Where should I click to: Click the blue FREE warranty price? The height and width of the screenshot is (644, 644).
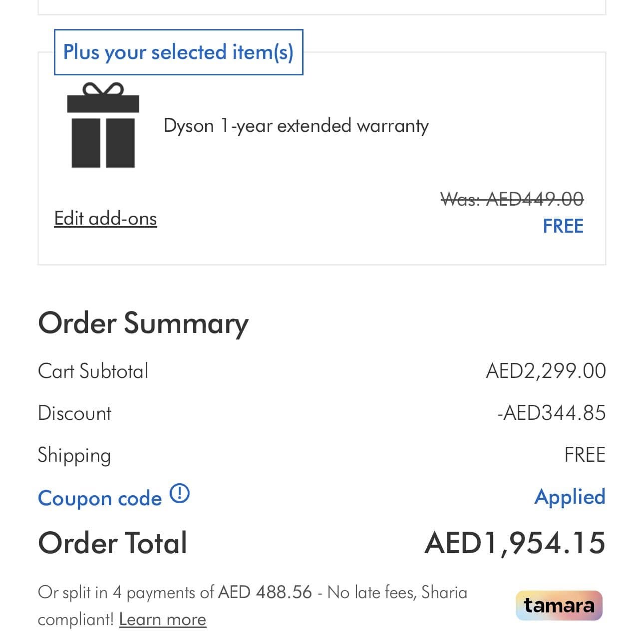(563, 226)
